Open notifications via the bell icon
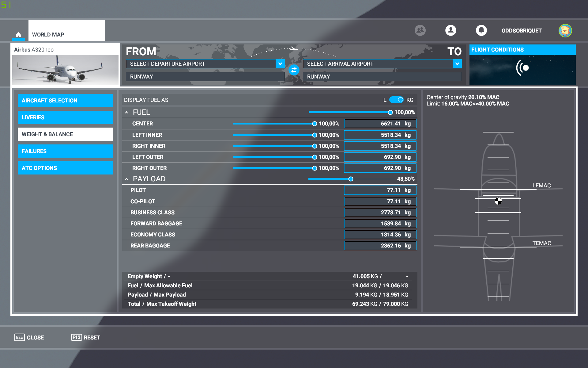Screen dimensions: 588x368 (481, 30)
